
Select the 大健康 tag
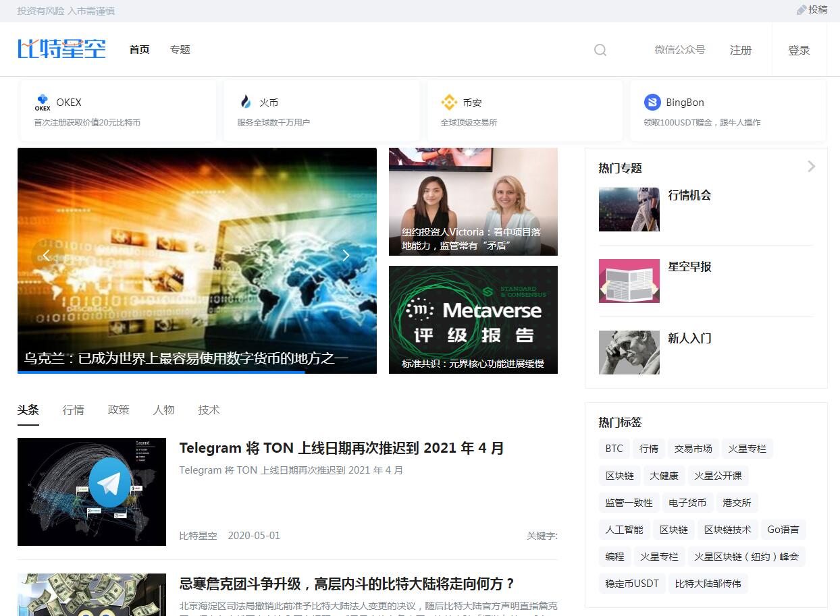(x=664, y=476)
